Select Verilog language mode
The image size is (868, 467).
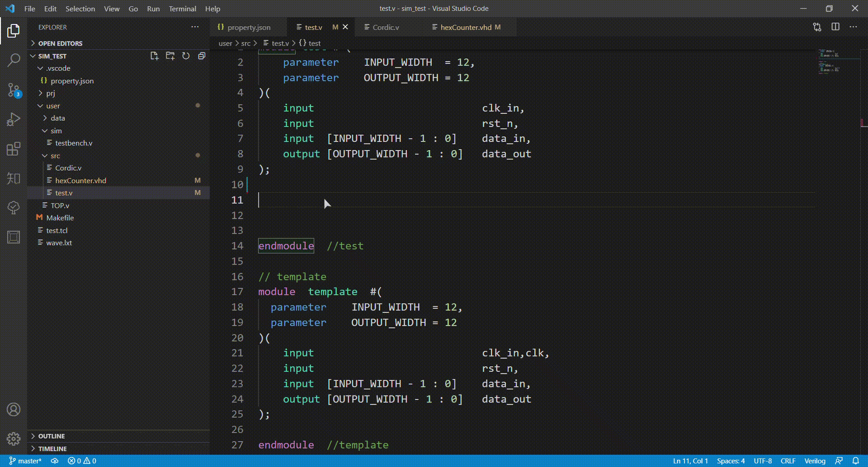(x=815, y=461)
